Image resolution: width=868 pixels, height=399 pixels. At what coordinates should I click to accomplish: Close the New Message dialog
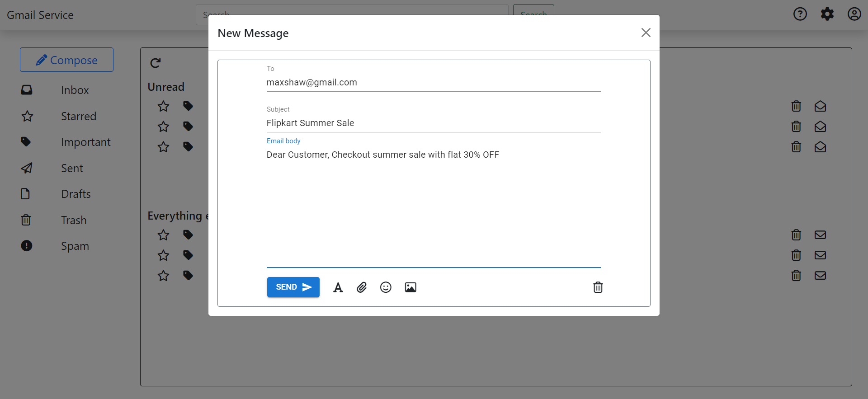pyautogui.click(x=646, y=33)
